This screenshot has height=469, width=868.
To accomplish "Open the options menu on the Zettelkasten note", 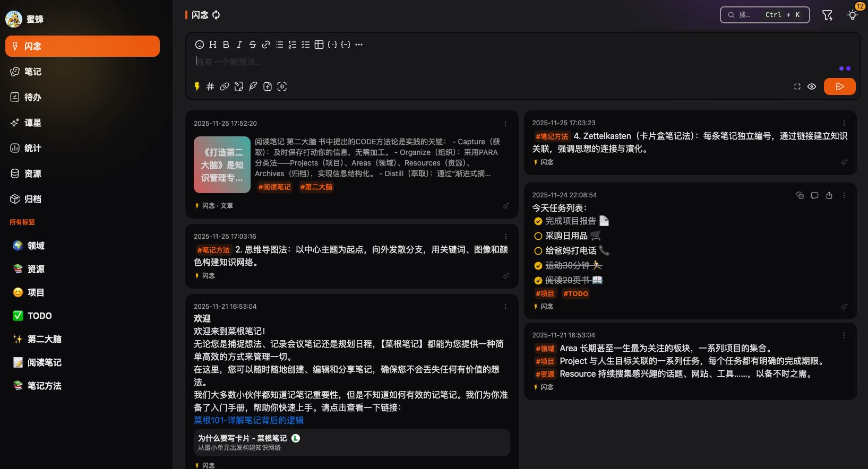I will (844, 123).
